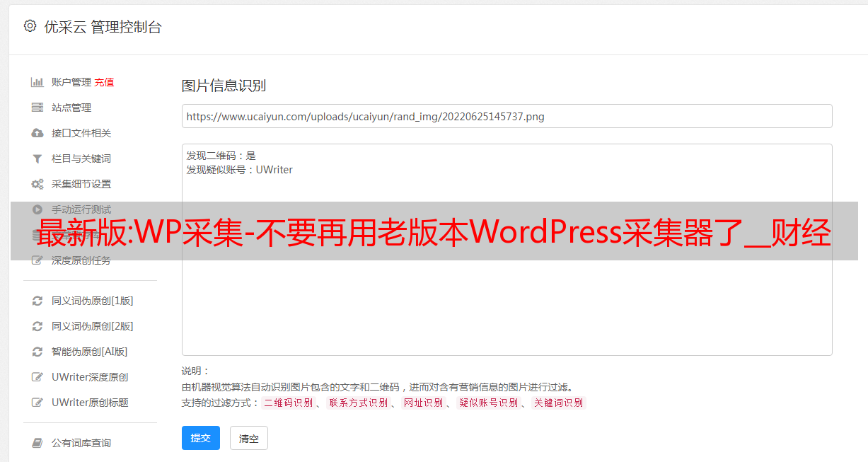Click the filter funnel icon for 栏目与关键词

point(37,158)
